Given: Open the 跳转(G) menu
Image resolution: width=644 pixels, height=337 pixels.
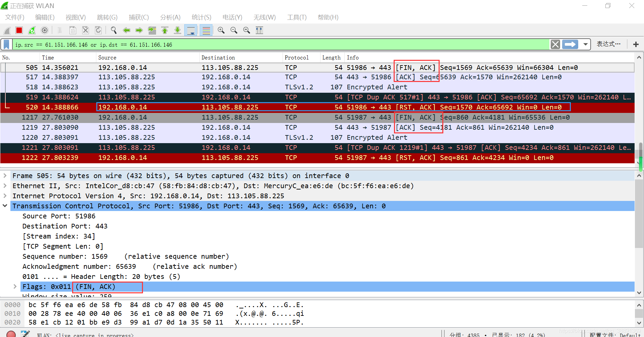Looking at the screenshot, I should pos(107,17).
